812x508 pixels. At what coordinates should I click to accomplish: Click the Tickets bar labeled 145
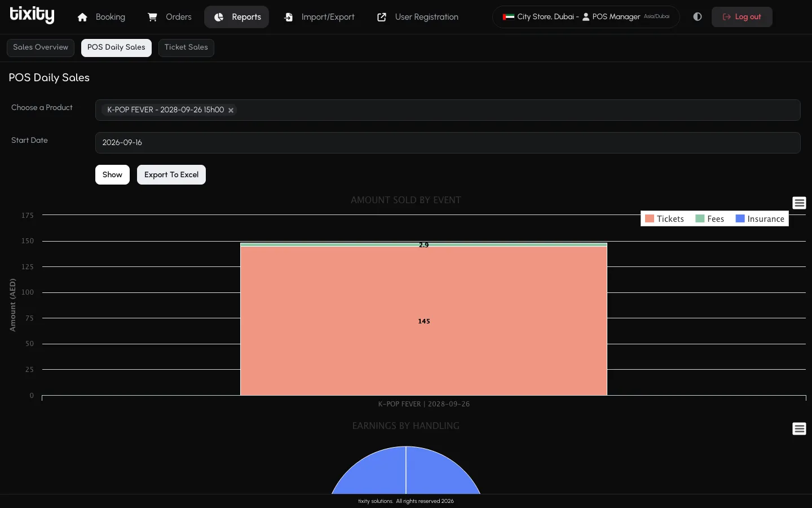click(424, 321)
